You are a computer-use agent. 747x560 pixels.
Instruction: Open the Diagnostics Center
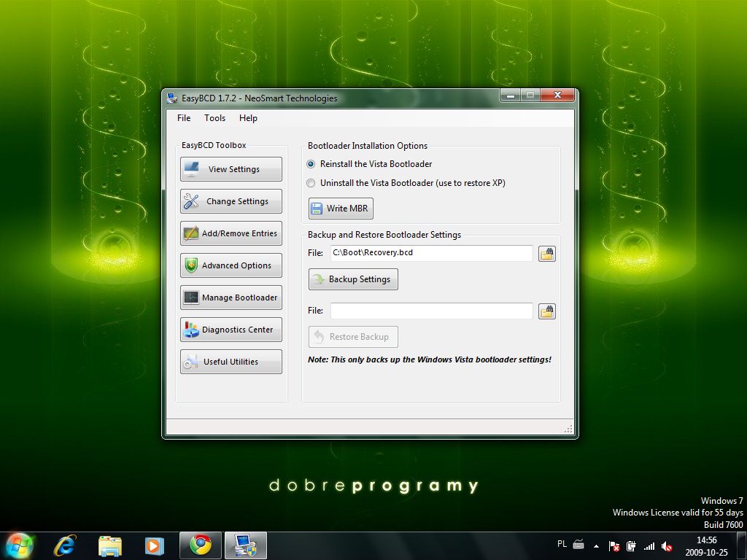point(231,330)
